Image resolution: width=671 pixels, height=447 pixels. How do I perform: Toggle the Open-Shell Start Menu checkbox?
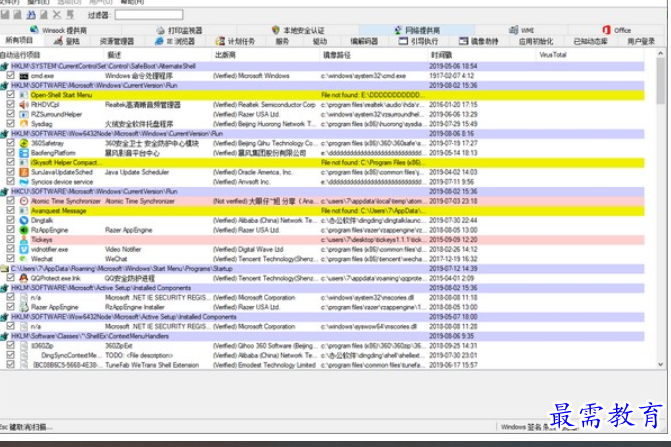pyautogui.click(x=11, y=95)
